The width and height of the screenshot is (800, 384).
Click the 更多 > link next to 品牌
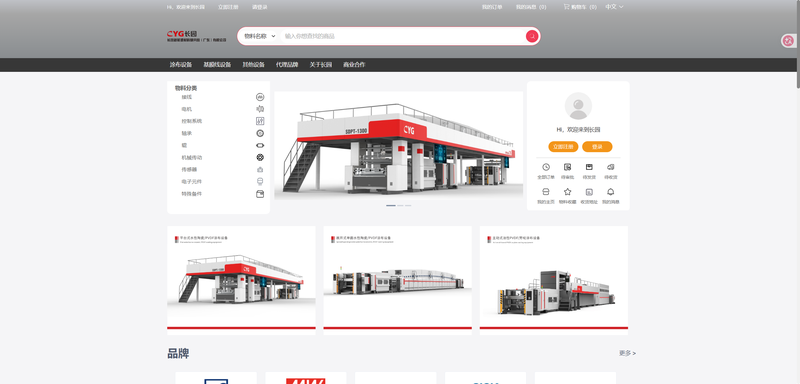click(x=627, y=353)
